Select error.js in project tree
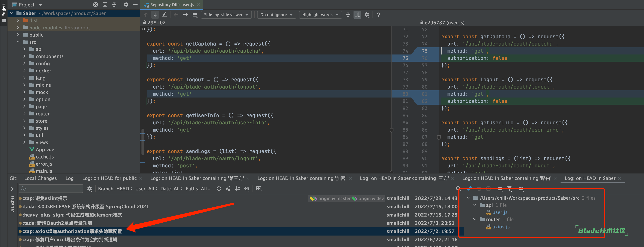644x247 pixels. [x=44, y=164]
